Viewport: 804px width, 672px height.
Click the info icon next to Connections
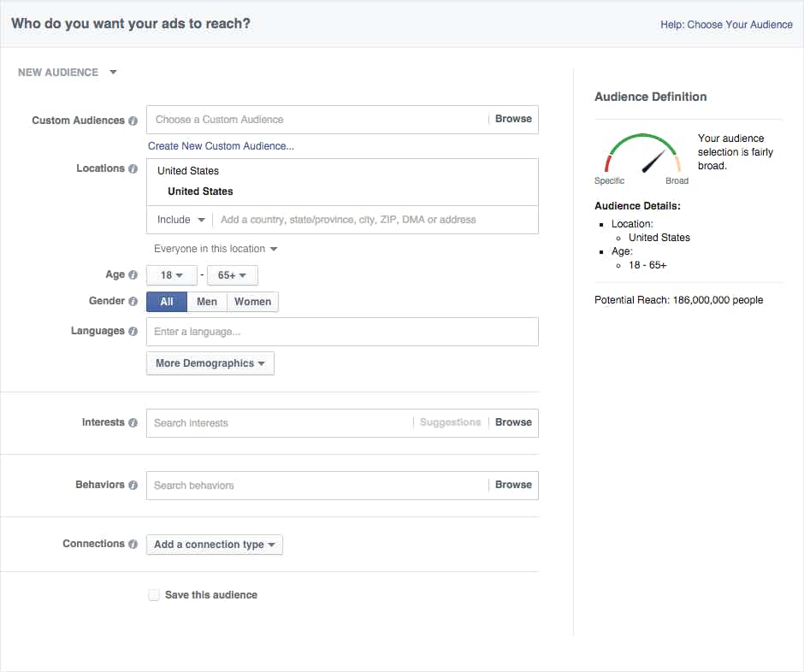[133, 545]
